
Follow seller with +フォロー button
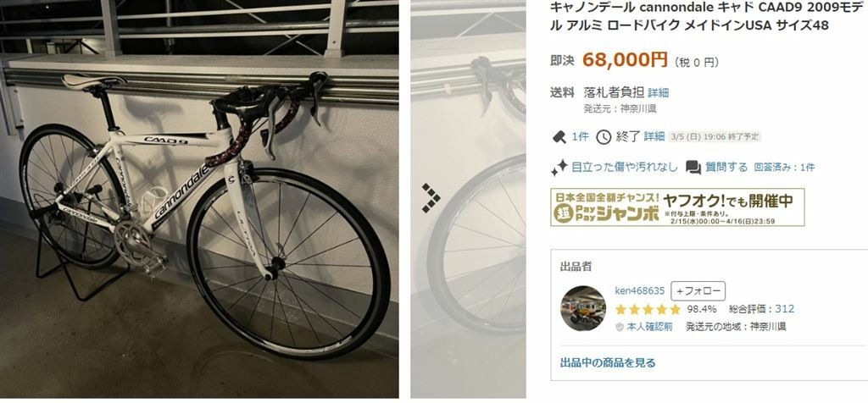pos(698,290)
